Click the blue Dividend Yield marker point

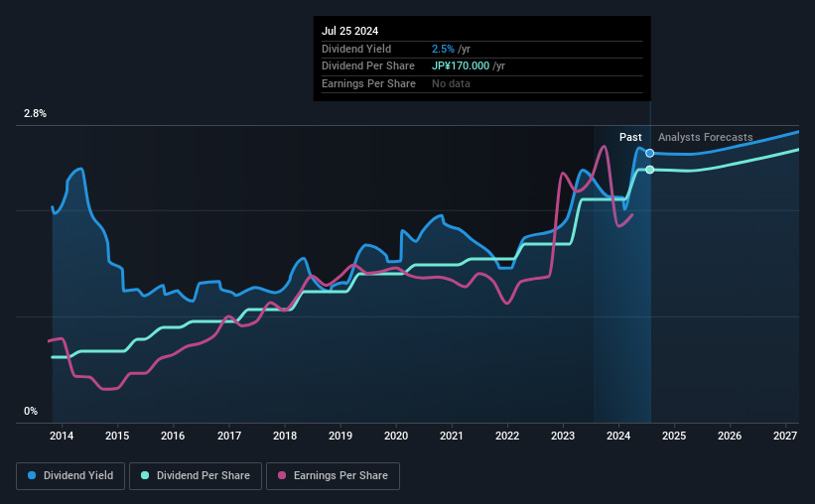(x=649, y=153)
